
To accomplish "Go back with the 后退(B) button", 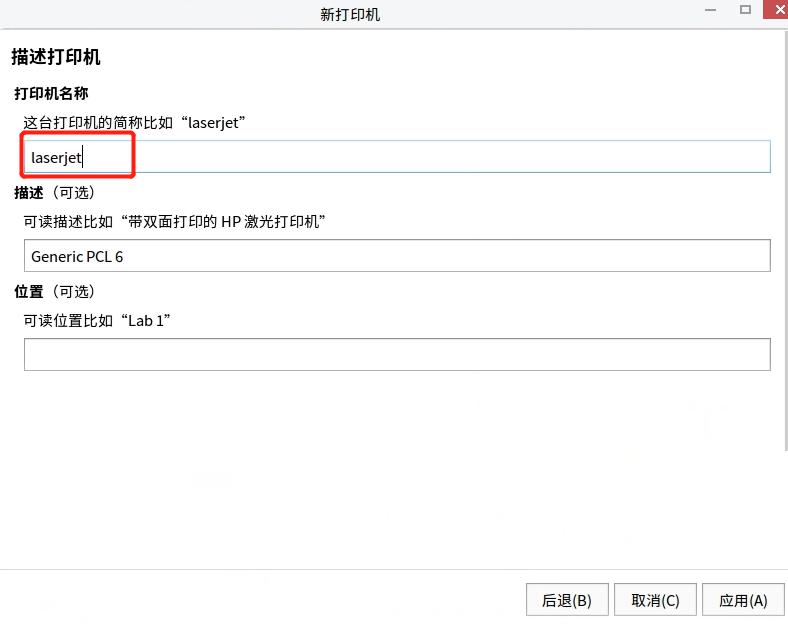I will [567, 600].
